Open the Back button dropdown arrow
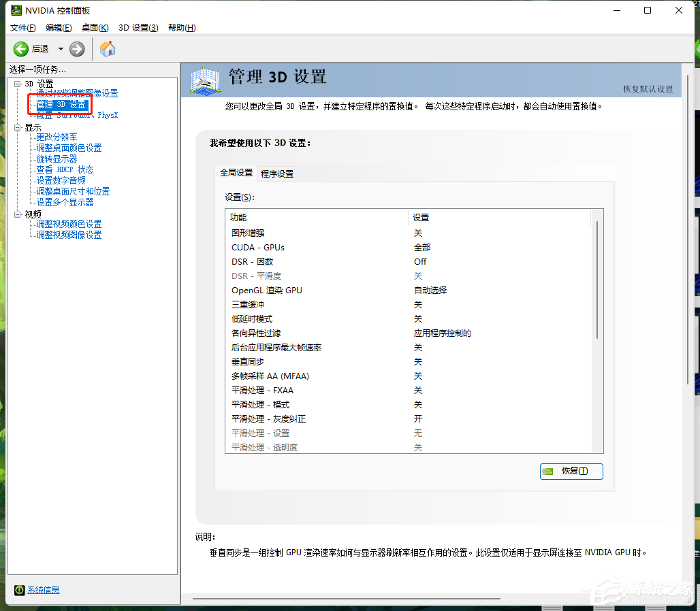This screenshot has height=611, width=700. pos(60,49)
